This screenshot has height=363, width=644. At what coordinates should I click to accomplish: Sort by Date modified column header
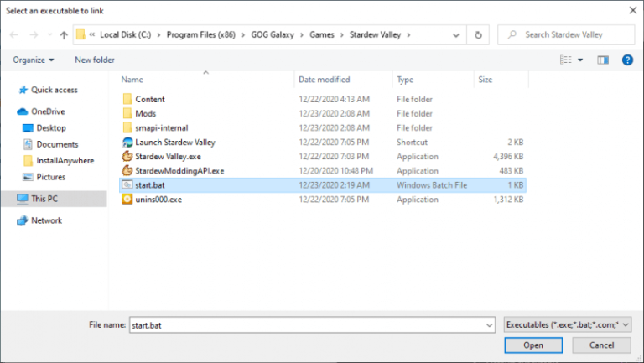click(324, 80)
